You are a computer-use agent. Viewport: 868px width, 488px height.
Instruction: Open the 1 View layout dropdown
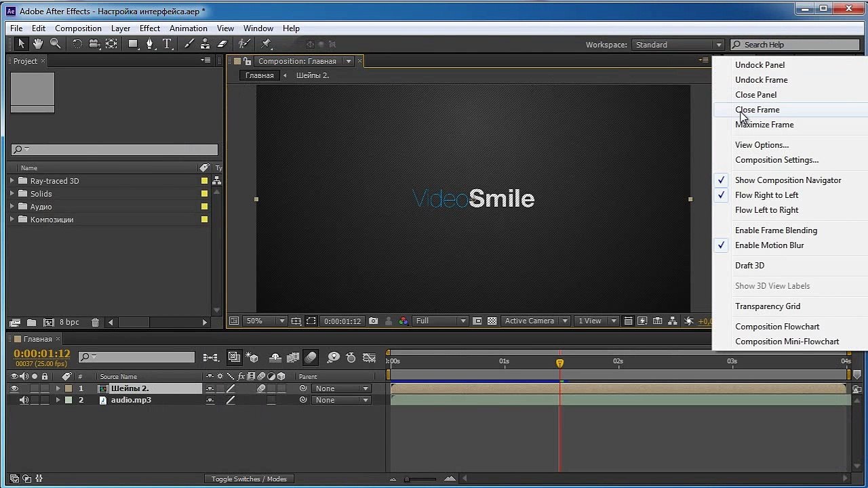click(597, 321)
